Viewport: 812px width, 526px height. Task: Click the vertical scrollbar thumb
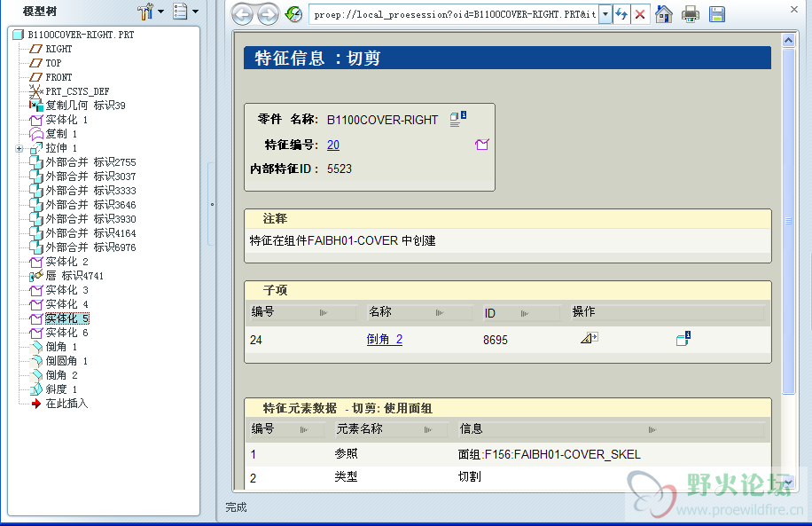[788, 221]
